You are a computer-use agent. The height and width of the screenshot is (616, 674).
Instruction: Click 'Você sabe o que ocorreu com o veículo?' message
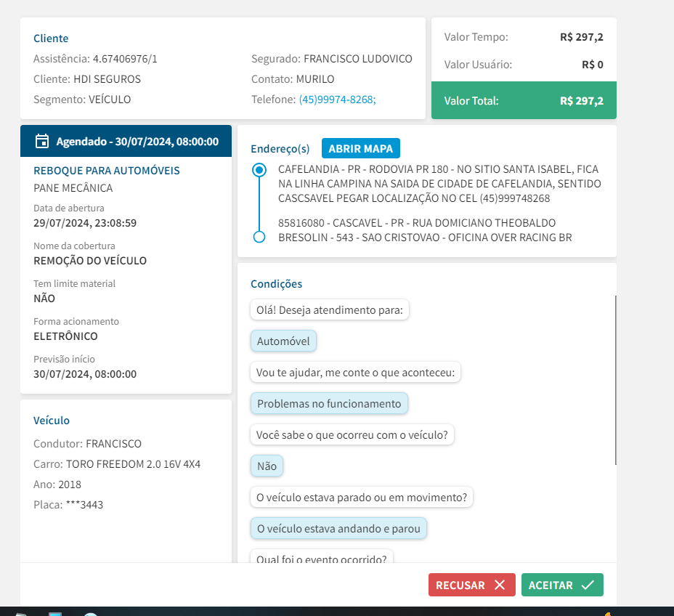352,434
